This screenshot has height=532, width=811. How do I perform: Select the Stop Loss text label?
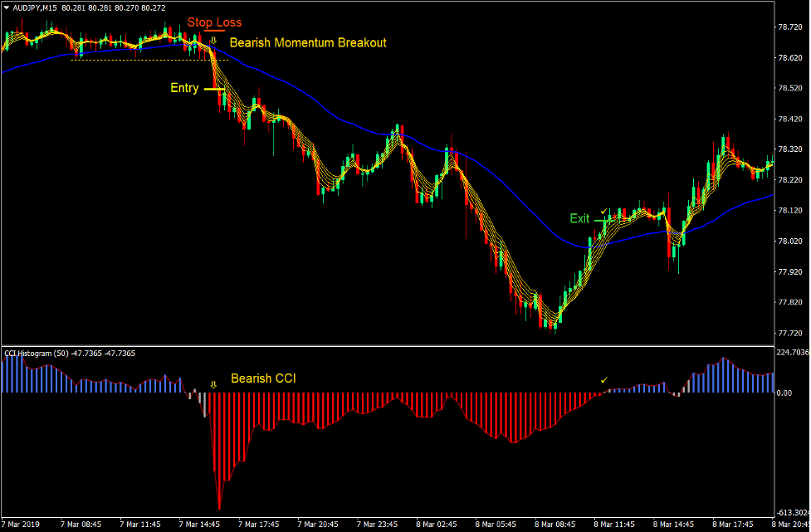click(x=215, y=22)
